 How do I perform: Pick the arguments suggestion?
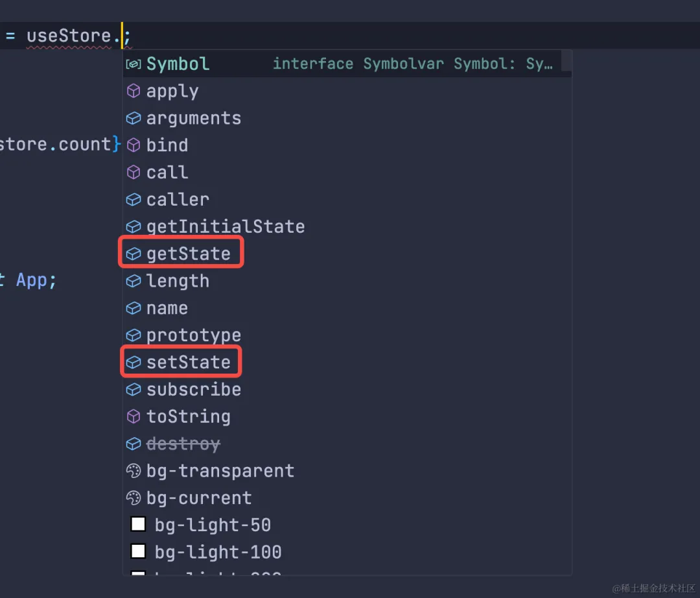click(193, 119)
